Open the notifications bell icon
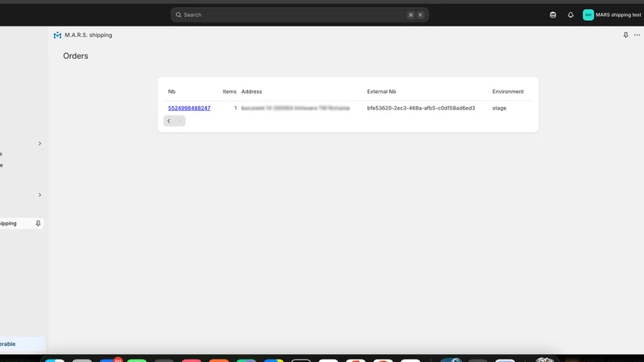The width and height of the screenshot is (644, 362). tap(571, 14)
